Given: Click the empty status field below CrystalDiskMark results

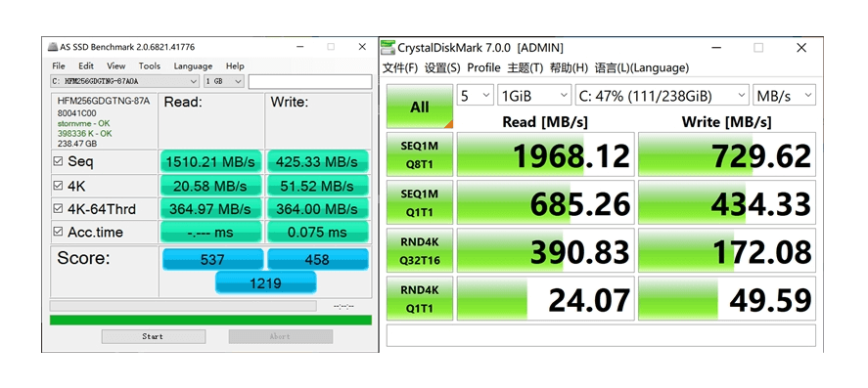Looking at the screenshot, I should (x=601, y=335).
